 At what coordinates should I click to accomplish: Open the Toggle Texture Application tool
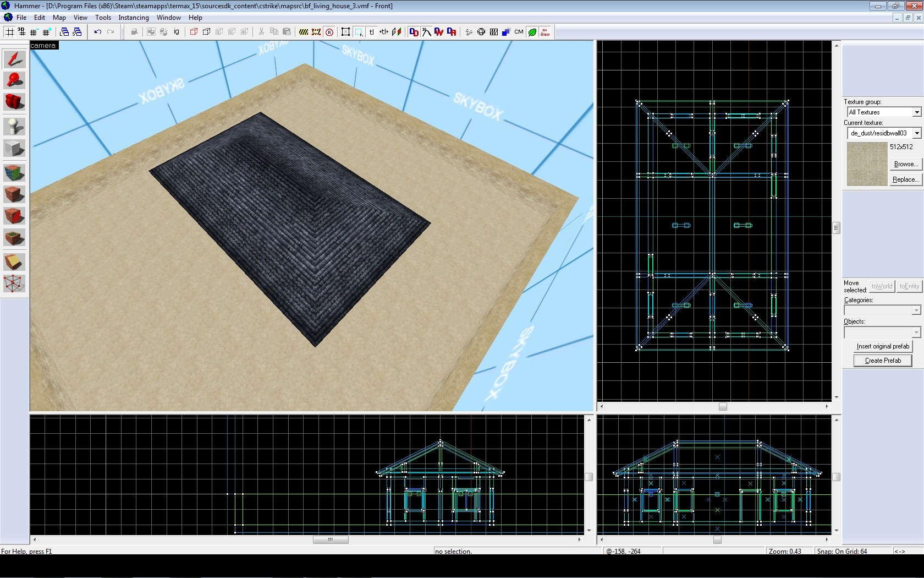tap(14, 173)
